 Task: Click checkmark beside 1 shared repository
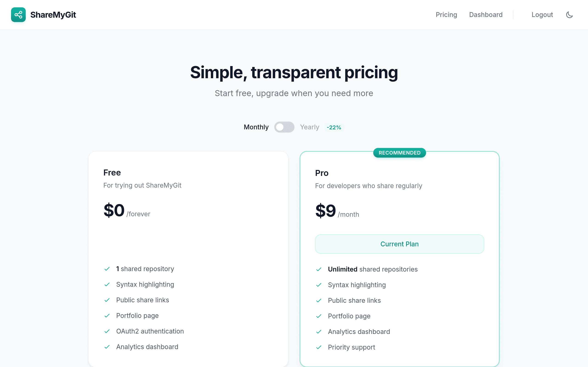107,269
